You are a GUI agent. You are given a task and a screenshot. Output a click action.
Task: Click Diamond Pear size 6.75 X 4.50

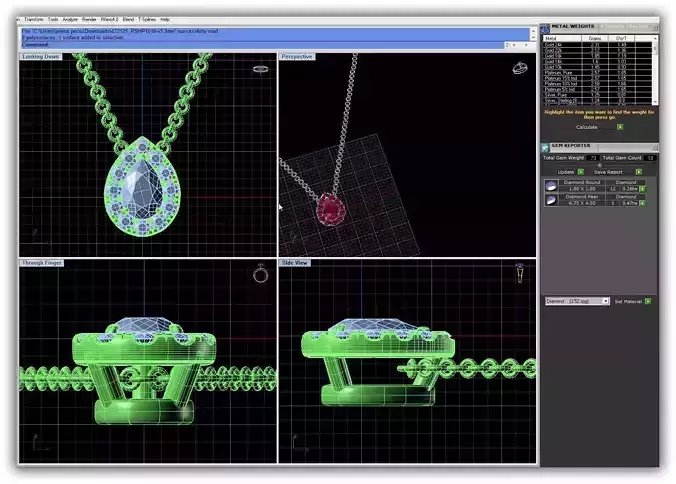pyautogui.click(x=582, y=203)
